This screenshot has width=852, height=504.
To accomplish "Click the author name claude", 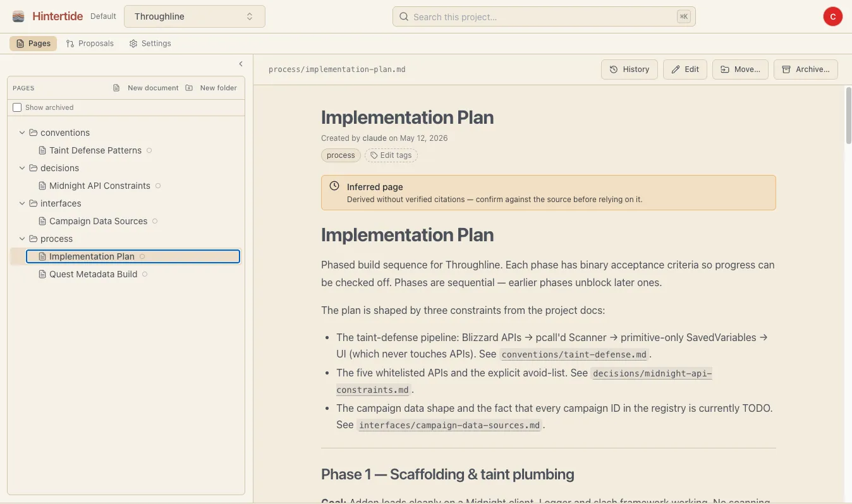I will pos(374,138).
